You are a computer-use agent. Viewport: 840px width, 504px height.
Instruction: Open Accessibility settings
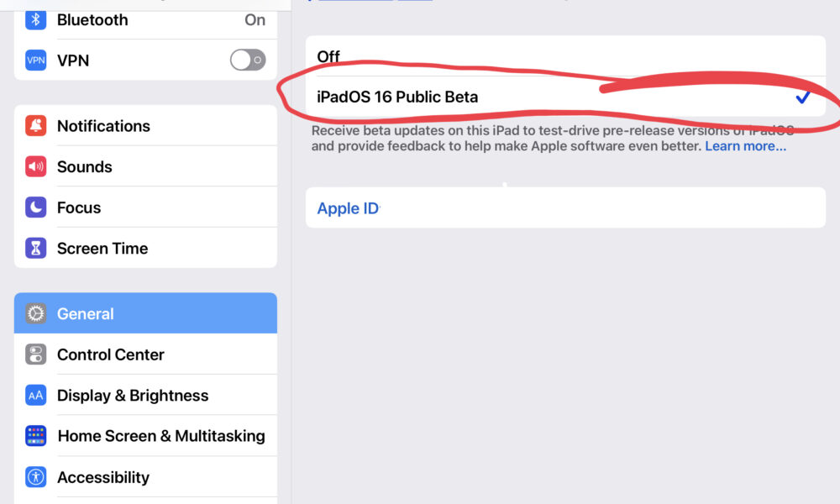coord(145,476)
